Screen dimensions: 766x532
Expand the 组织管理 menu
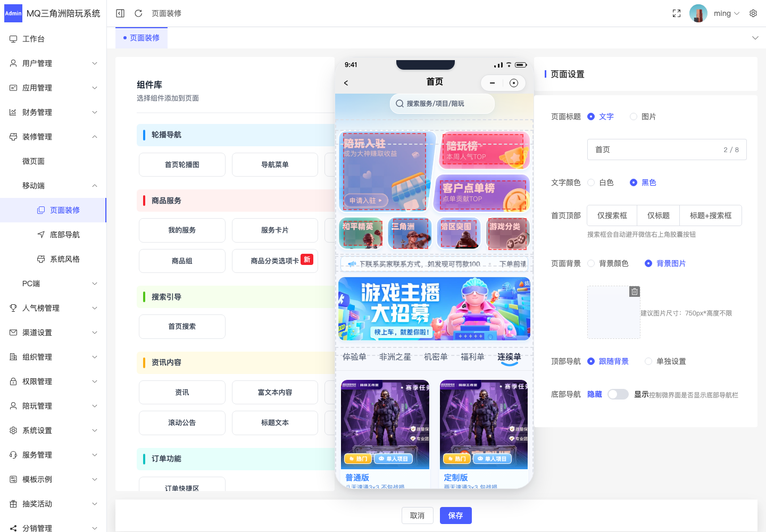pyautogui.click(x=53, y=357)
